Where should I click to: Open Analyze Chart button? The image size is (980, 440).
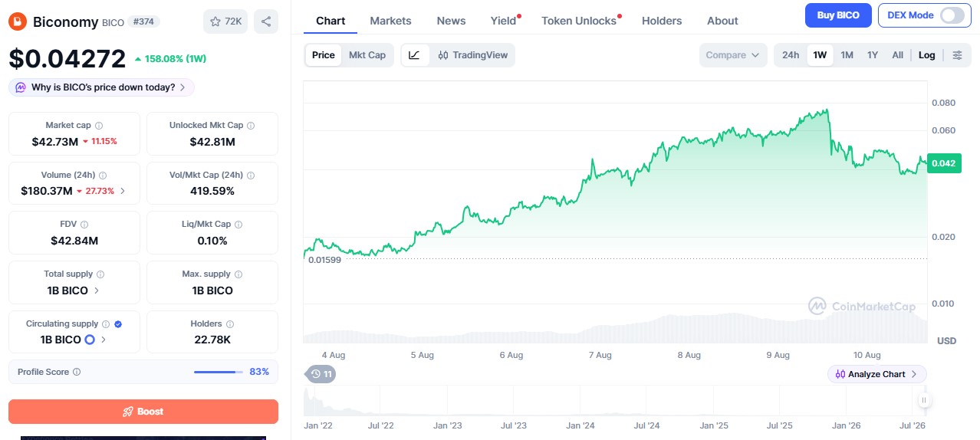pyautogui.click(x=877, y=374)
